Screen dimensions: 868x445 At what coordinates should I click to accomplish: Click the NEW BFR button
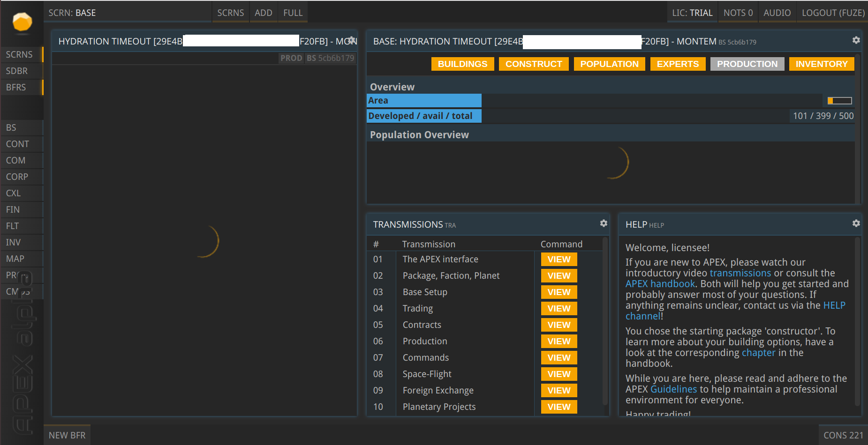[67, 435]
